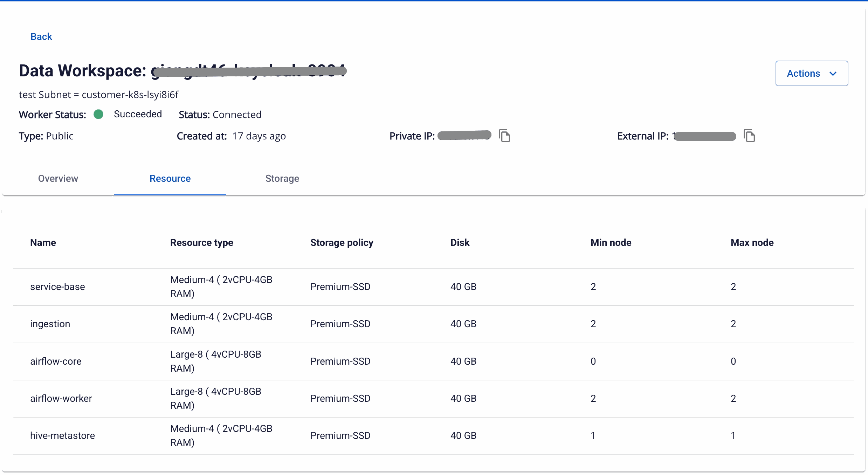
Task: Select the service-base resource row
Action: (434, 287)
